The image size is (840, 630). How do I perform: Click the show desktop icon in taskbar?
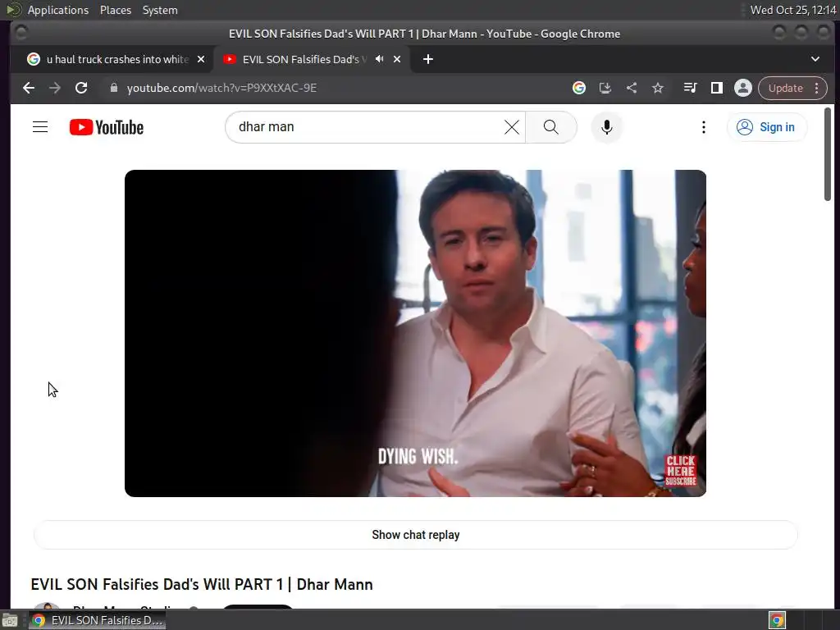[10, 620]
